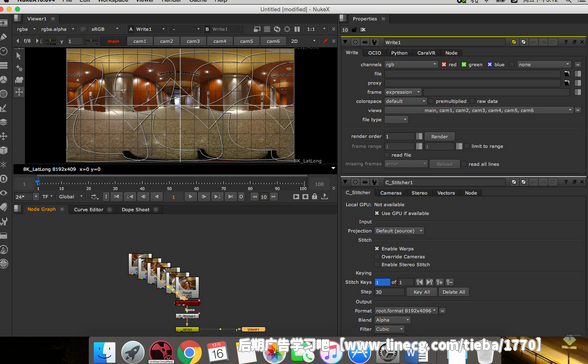
Task: Open the frame expression dropdown
Action: tap(403, 92)
